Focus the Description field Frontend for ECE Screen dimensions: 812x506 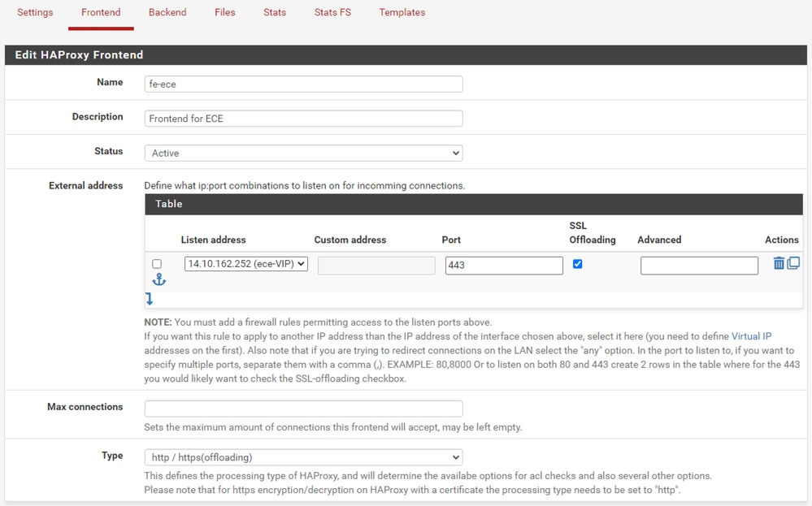[x=303, y=119]
